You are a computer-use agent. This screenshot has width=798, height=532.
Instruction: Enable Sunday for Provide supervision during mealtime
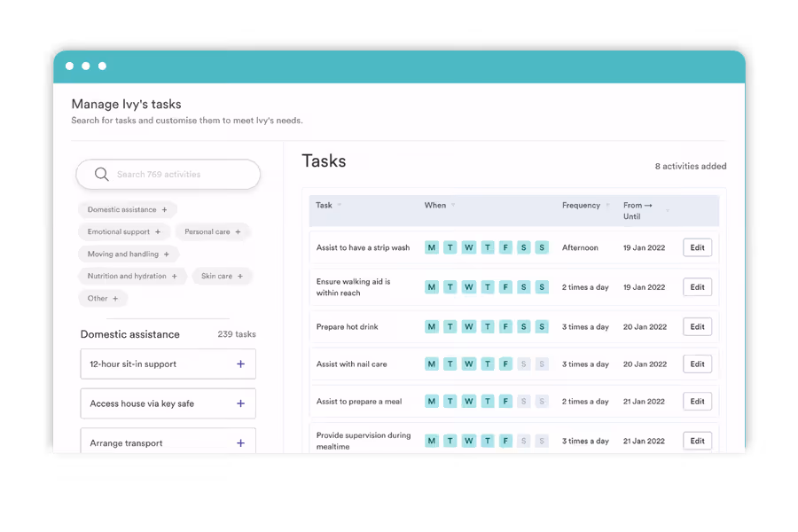pyautogui.click(x=542, y=441)
